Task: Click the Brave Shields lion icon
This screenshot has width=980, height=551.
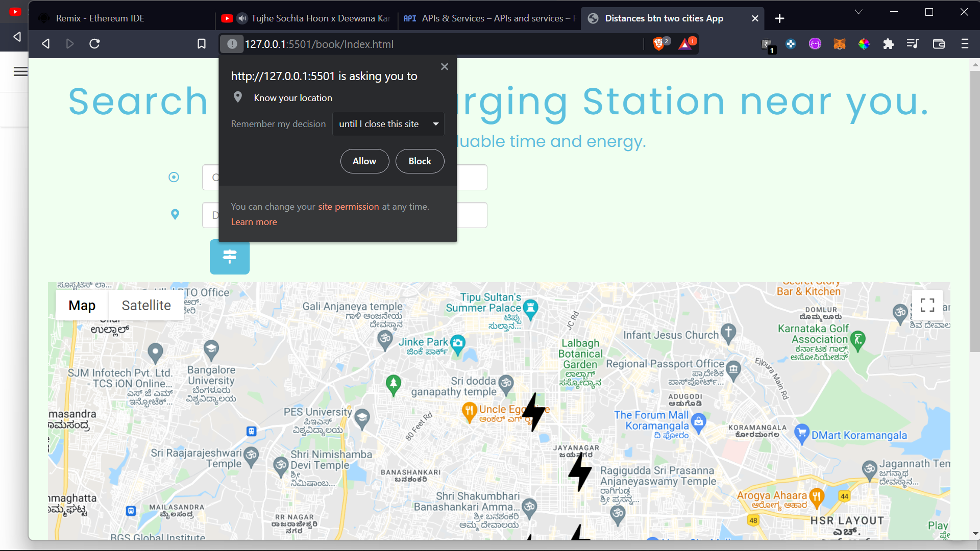Action: pos(659,44)
